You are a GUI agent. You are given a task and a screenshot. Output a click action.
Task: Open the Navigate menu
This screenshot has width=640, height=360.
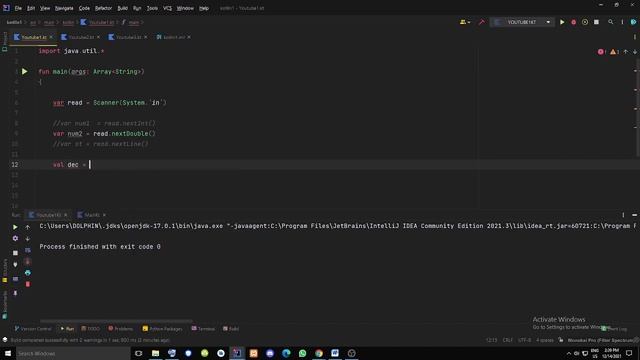pyautogui.click(x=64, y=8)
